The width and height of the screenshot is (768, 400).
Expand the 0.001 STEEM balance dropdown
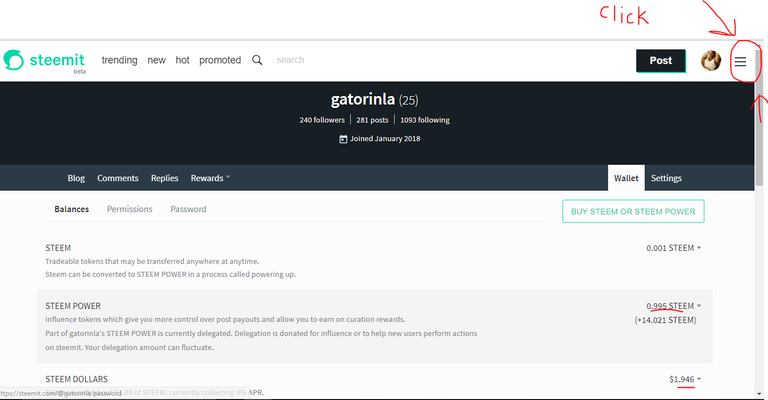point(673,248)
